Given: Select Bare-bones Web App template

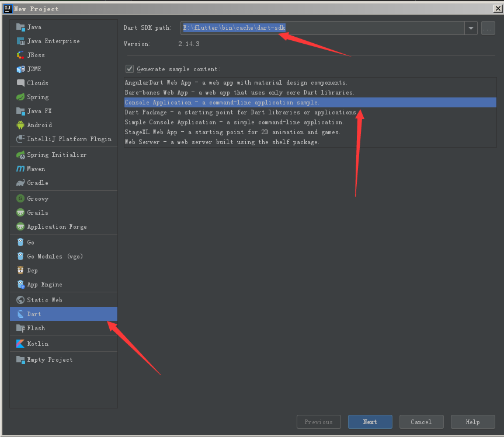Looking at the screenshot, I should 310,92.
